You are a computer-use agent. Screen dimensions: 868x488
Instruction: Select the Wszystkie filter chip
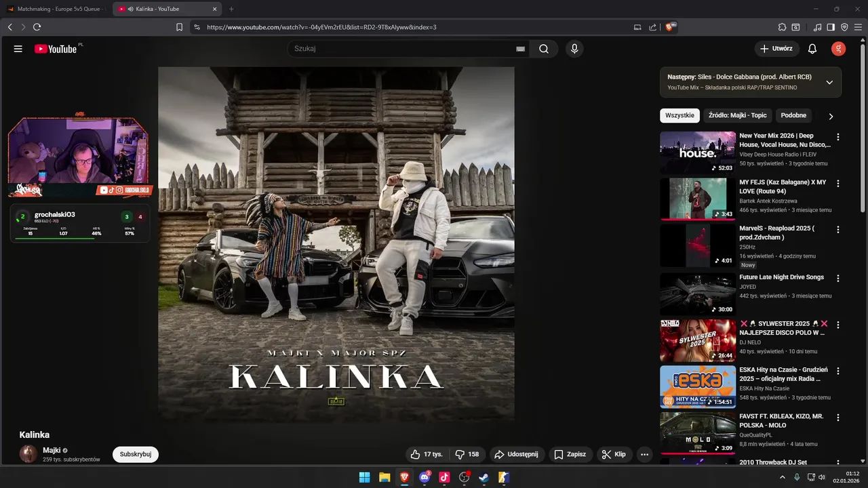coord(679,115)
